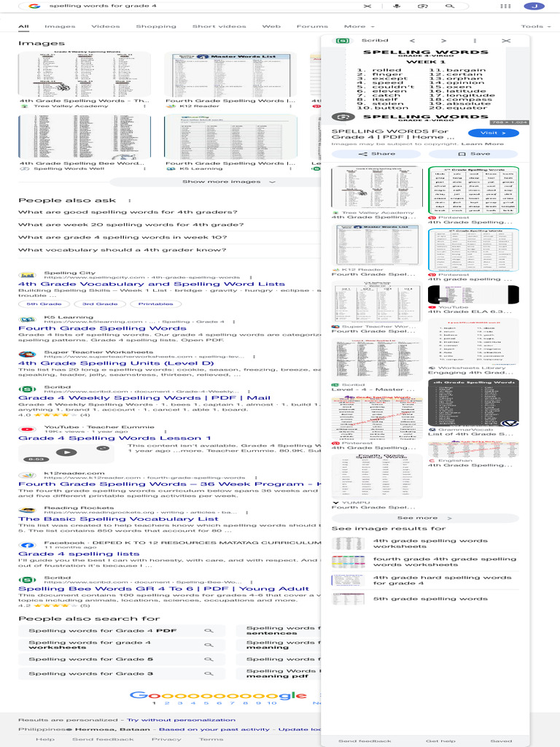This screenshot has height=747, width=560.
Task: Click the Reading Rockets site favicon
Action: [x=27, y=510]
